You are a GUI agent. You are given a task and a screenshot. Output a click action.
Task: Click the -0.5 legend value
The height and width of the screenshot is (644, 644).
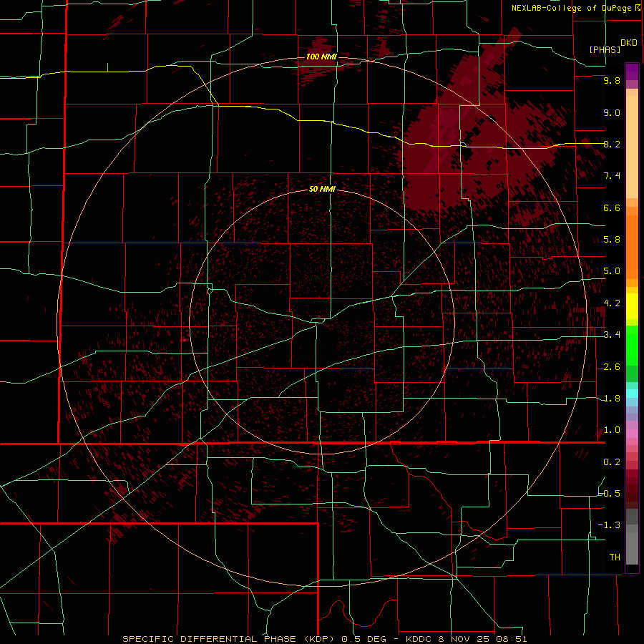(x=610, y=493)
